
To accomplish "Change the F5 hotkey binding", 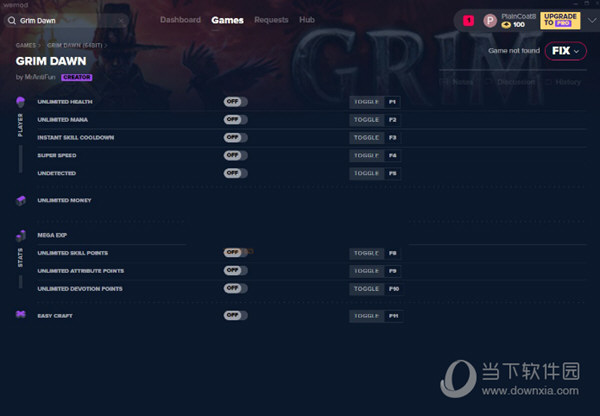I will point(392,174).
